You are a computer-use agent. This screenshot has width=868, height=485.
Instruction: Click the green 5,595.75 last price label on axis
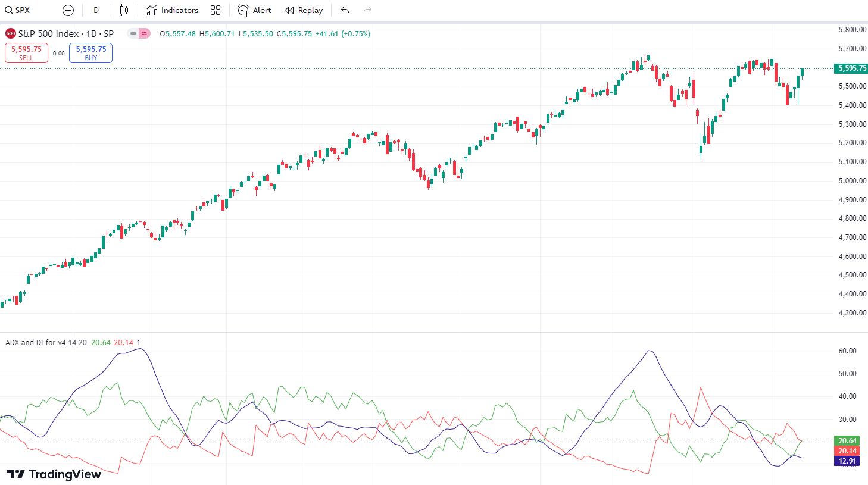(x=852, y=68)
